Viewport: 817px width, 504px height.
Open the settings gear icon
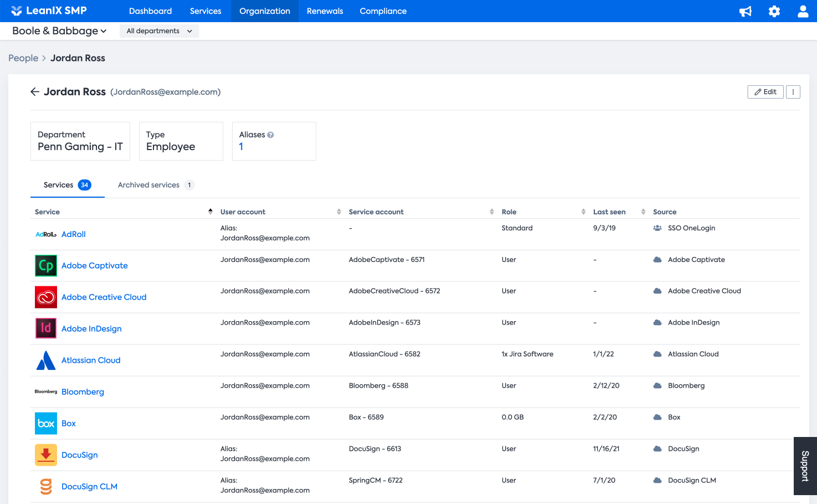tap(774, 11)
